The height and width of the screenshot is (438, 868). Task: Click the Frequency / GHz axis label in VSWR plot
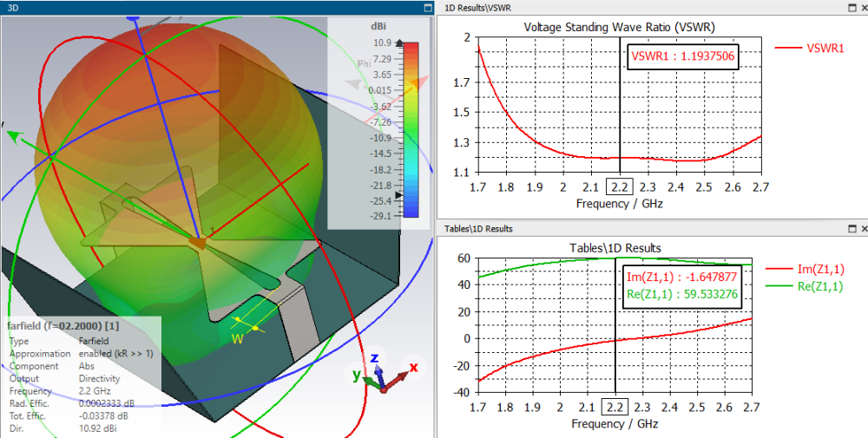point(620,204)
